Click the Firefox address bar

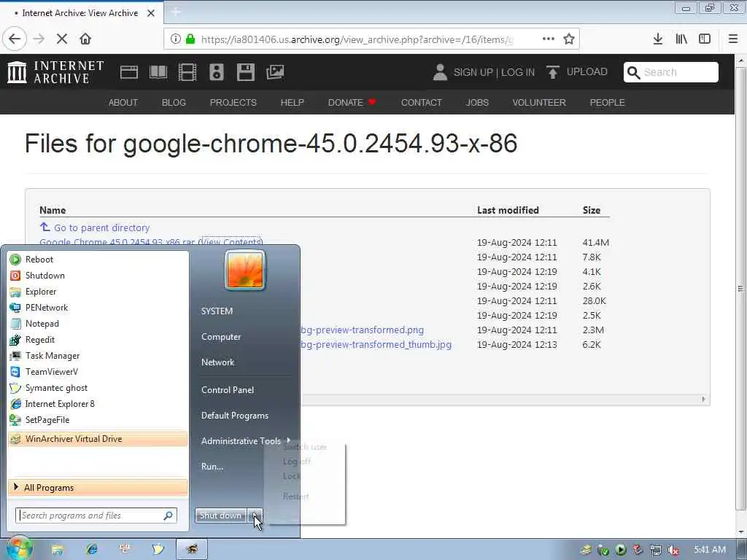[x=357, y=39]
